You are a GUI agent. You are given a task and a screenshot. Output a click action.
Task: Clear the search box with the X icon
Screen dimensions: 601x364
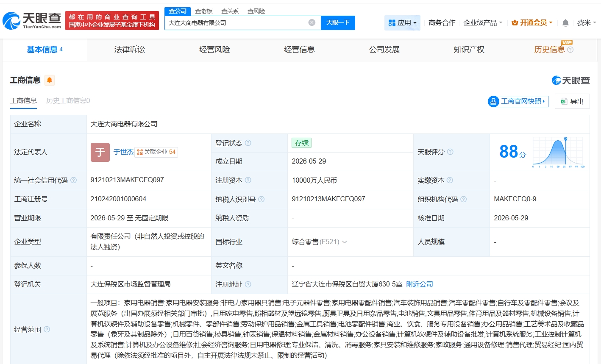(312, 22)
